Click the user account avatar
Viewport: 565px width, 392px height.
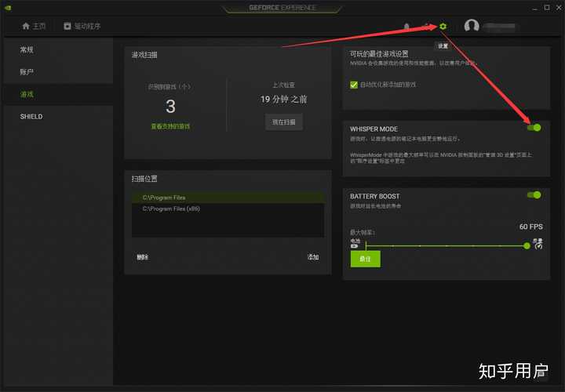[472, 26]
